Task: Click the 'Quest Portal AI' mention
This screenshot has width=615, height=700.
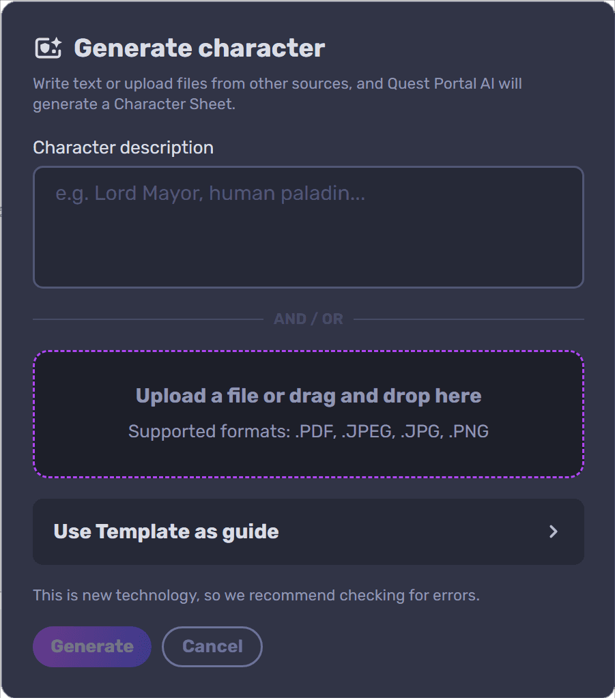Action: (440, 84)
